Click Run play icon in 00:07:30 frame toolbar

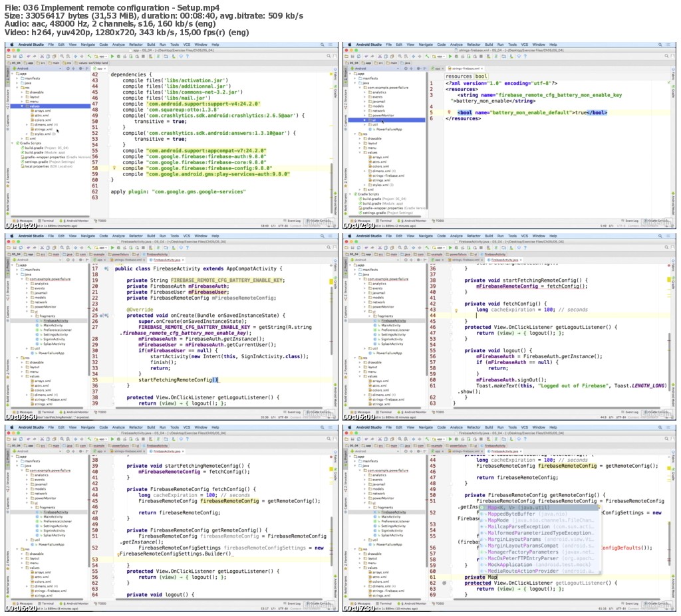450,439
